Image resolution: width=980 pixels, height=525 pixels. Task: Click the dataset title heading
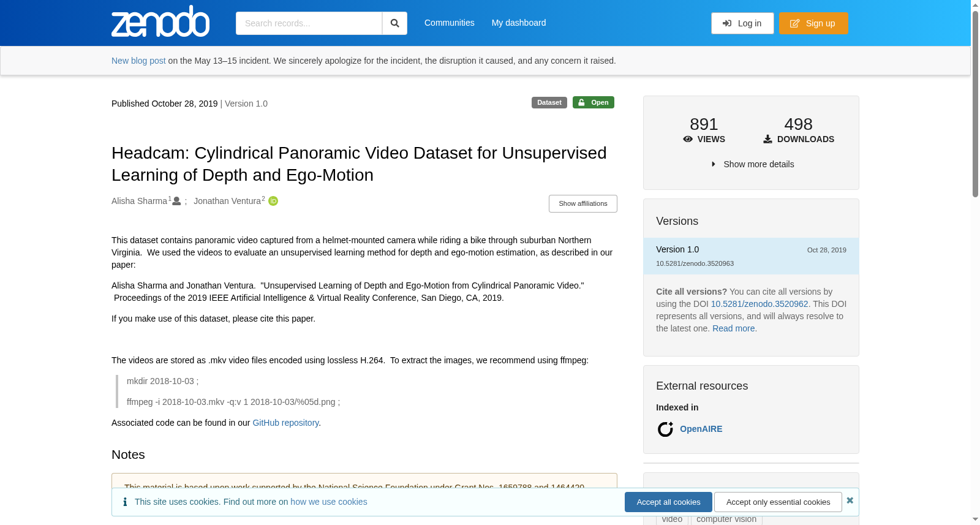(359, 164)
